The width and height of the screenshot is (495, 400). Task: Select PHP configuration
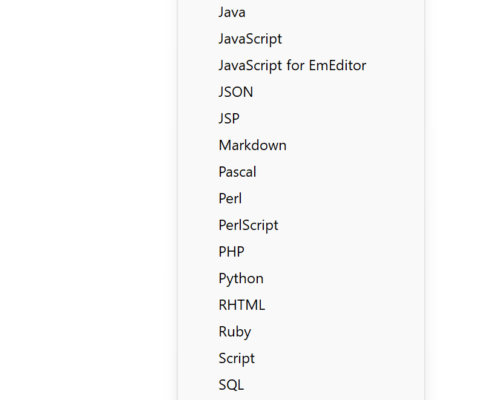click(301, 252)
